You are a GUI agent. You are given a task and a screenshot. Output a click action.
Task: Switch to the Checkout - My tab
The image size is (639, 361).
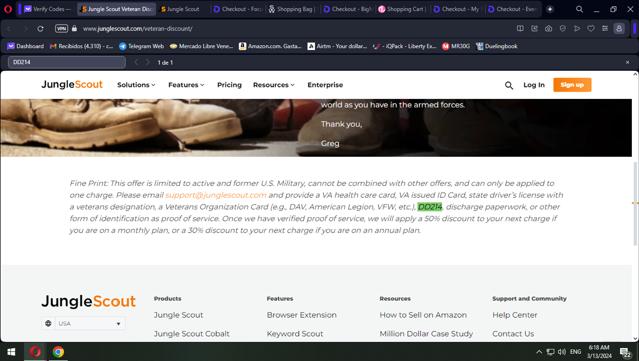pos(456,9)
